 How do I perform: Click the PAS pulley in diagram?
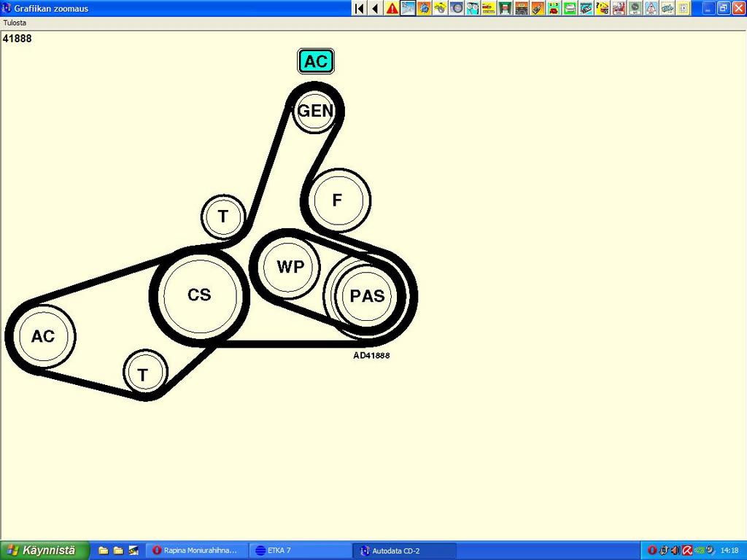(x=367, y=296)
